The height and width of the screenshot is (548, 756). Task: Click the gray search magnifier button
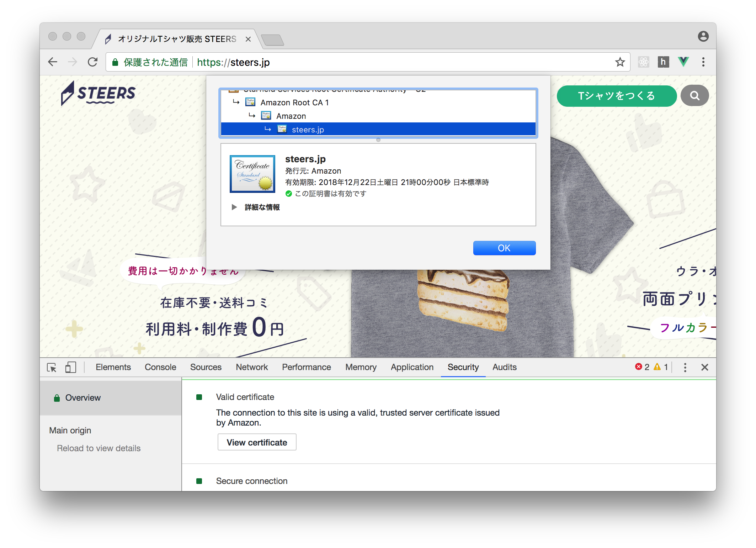tap(694, 96)
